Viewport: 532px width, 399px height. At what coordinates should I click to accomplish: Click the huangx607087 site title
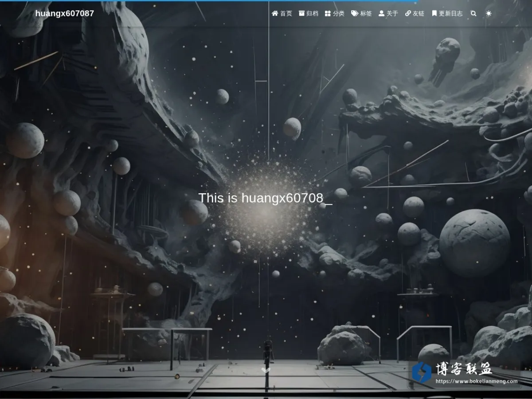pyautogui.click(x=65, y=13)
